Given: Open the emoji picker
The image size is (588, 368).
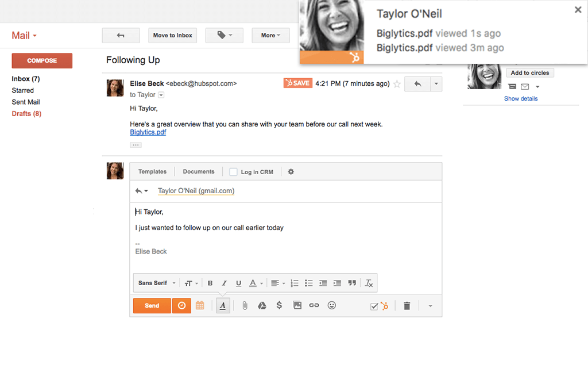Looking at the screenshot, I should [x=331, y=305].
